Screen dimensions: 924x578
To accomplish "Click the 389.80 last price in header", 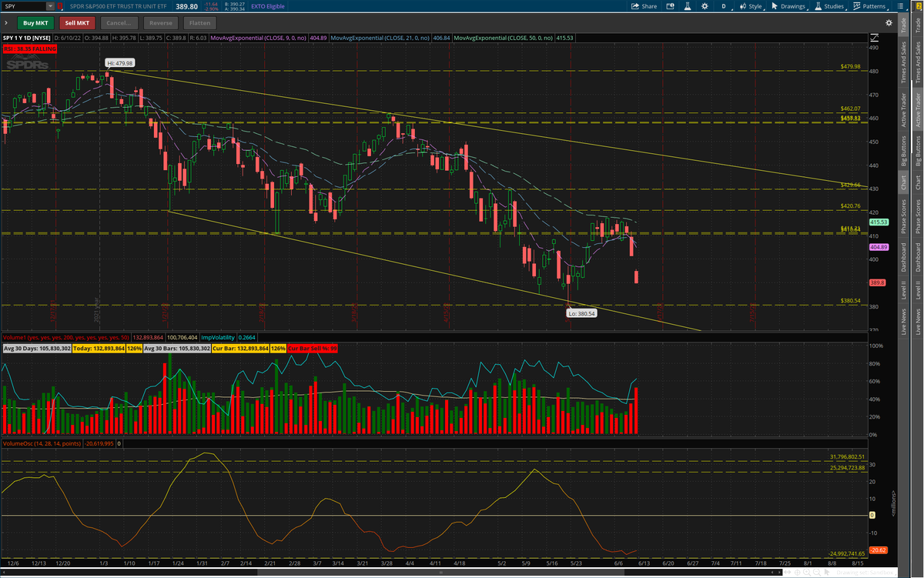I will [187, 6].
